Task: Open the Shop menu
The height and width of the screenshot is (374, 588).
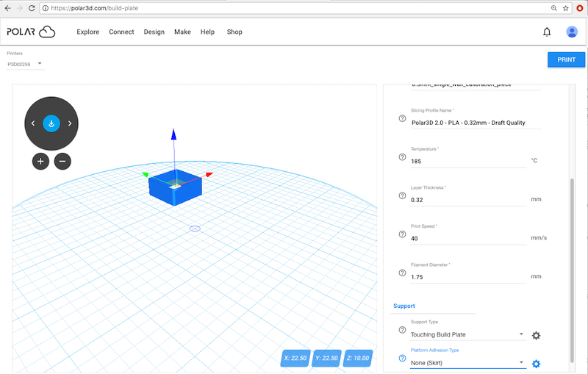Action: coord(234,32)
